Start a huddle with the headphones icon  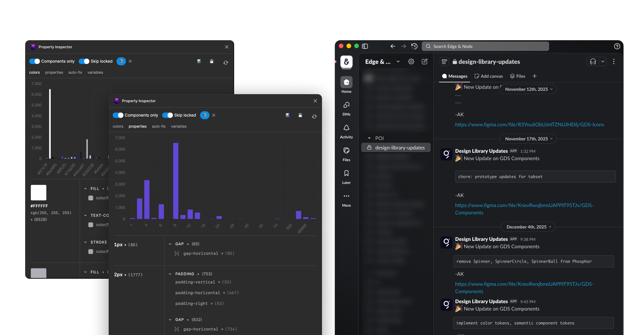[x=593, y=62]
